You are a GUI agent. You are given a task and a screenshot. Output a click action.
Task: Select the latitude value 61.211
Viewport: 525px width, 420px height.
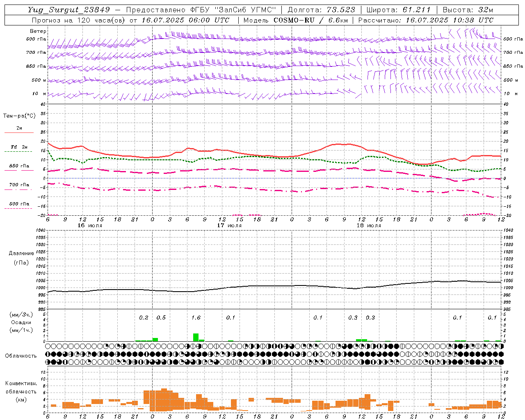(416, 10)
